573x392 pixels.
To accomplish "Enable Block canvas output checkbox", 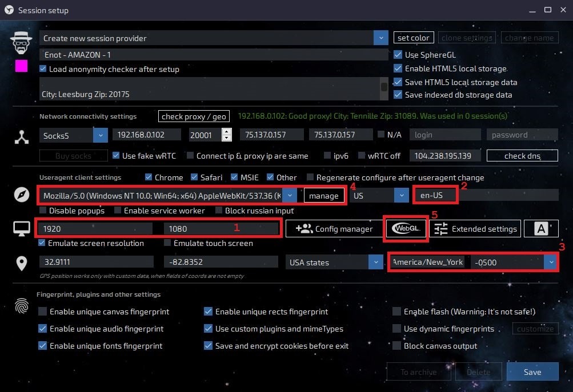I will [x=396, y=346].
